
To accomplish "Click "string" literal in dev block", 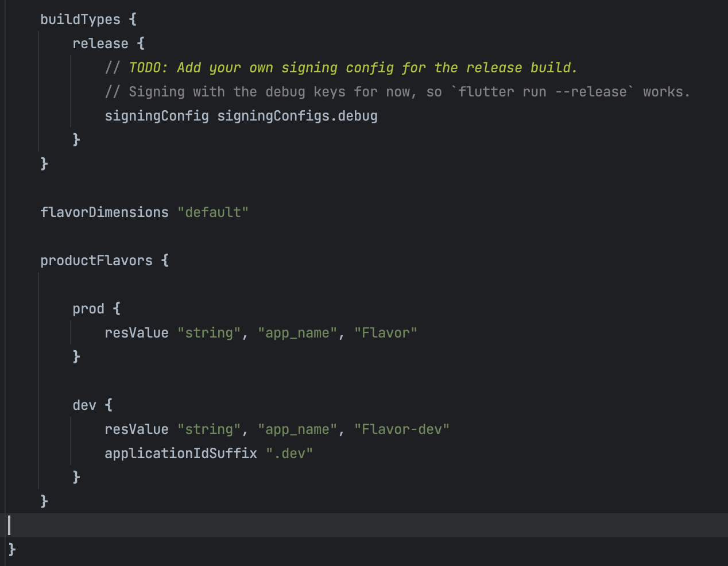I will (x=209, y=429).
